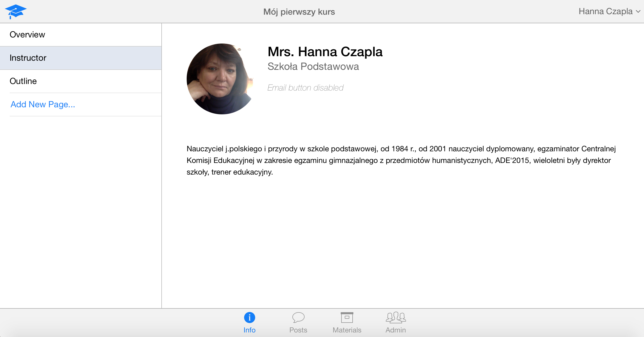Open Hanna Czapla user menu name
This screenshot has height=337, width=644.
tap(605, 11)
